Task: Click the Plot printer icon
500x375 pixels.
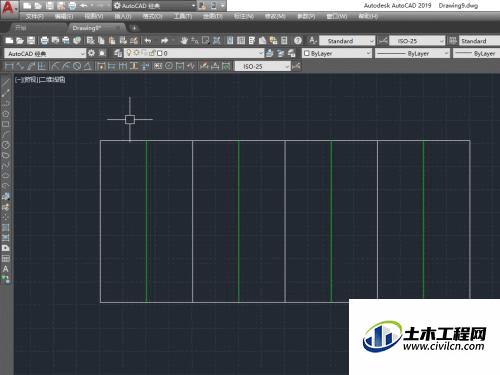Action: point(44,41)
